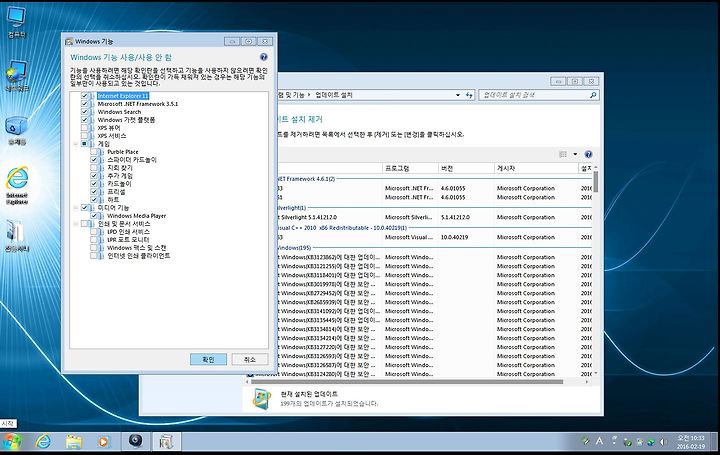Select the KB2729452 security update row

[434, 293]
